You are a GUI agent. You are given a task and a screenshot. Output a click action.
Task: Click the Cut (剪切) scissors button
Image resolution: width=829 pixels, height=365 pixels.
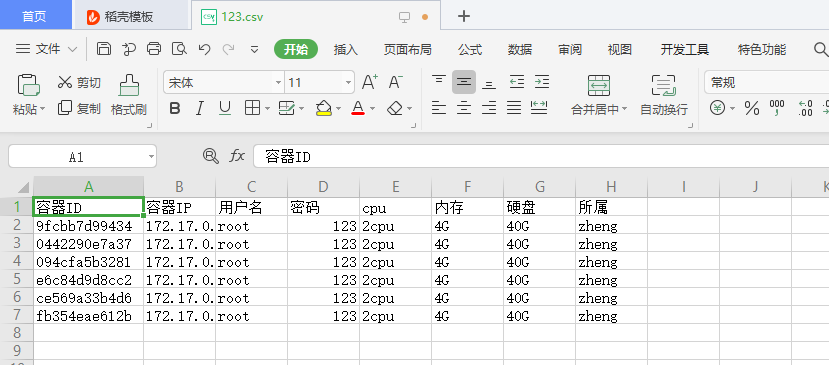79,83
